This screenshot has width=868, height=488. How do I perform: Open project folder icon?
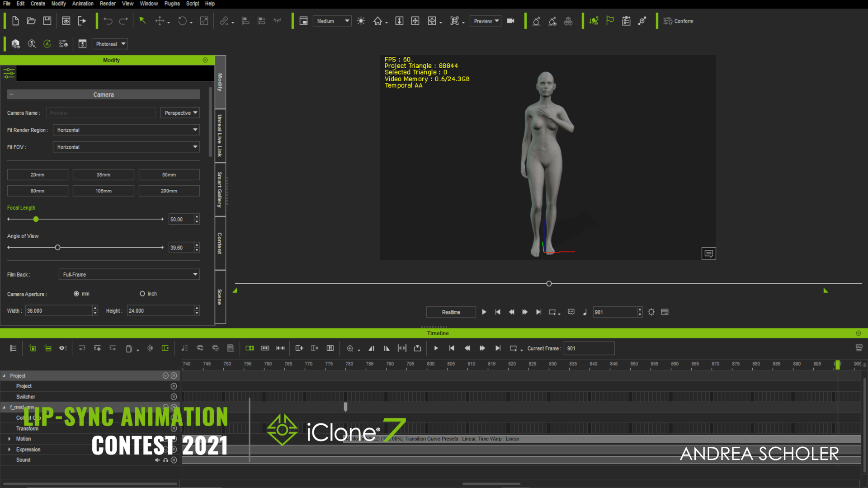coord(31,21)
